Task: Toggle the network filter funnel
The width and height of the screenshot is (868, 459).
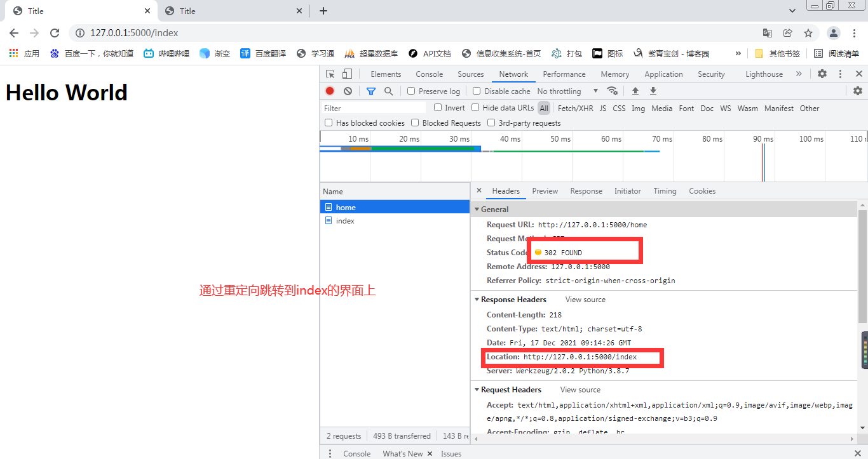Action: [x=371, y=91]
